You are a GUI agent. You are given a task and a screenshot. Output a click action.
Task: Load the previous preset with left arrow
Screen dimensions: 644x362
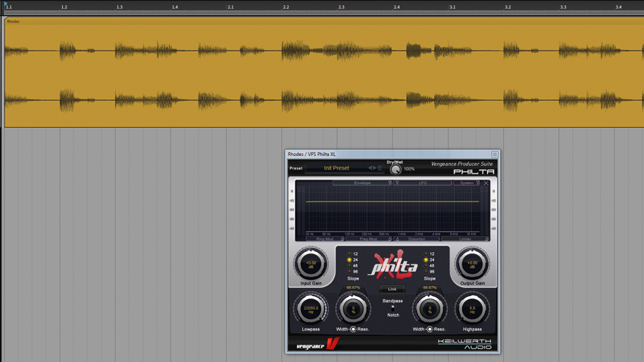[370, 168]
